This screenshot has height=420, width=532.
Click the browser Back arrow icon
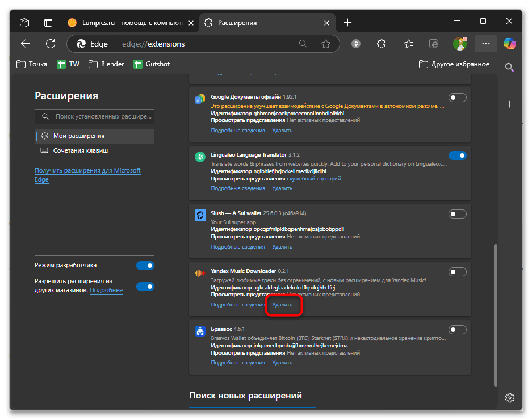(x=26, y=44)
